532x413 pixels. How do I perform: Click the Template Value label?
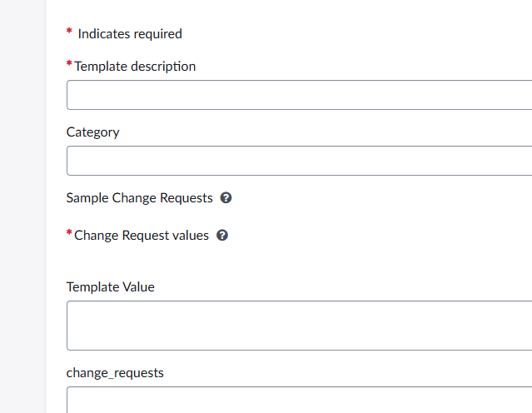(x=110, y=287)
